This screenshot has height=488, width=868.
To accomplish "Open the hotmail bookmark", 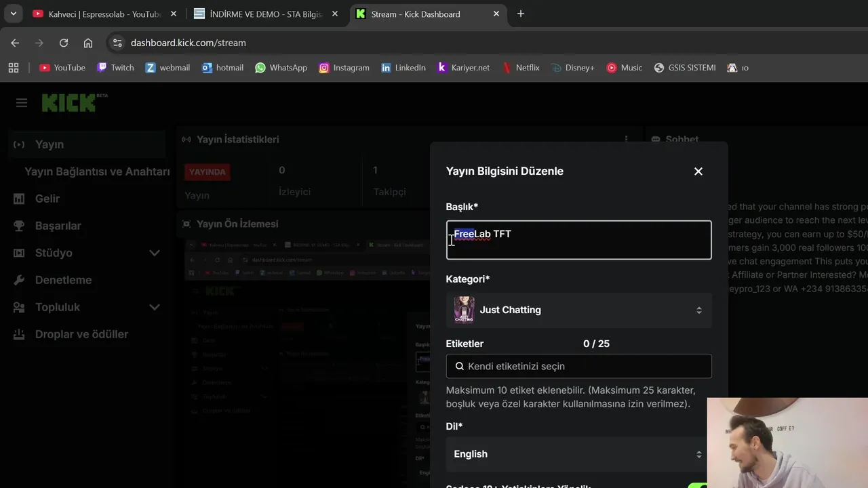I will click(222, 68).
